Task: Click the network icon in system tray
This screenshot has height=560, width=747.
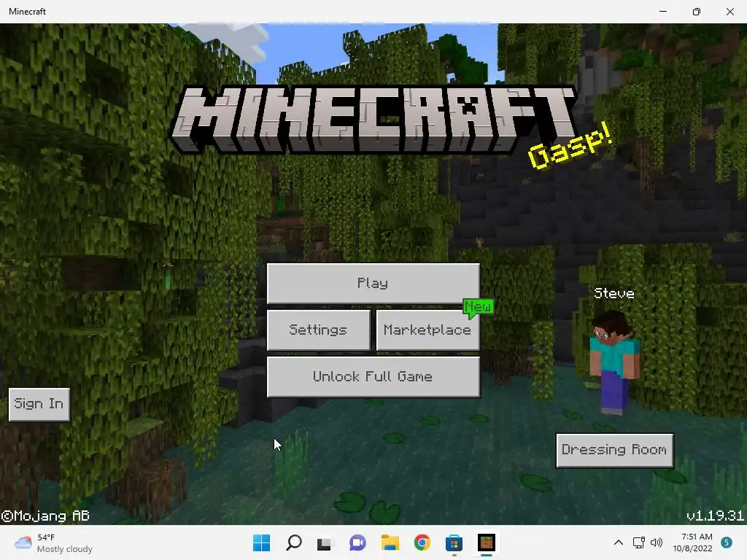Action: pyautogui.click(x=639, y=542)
